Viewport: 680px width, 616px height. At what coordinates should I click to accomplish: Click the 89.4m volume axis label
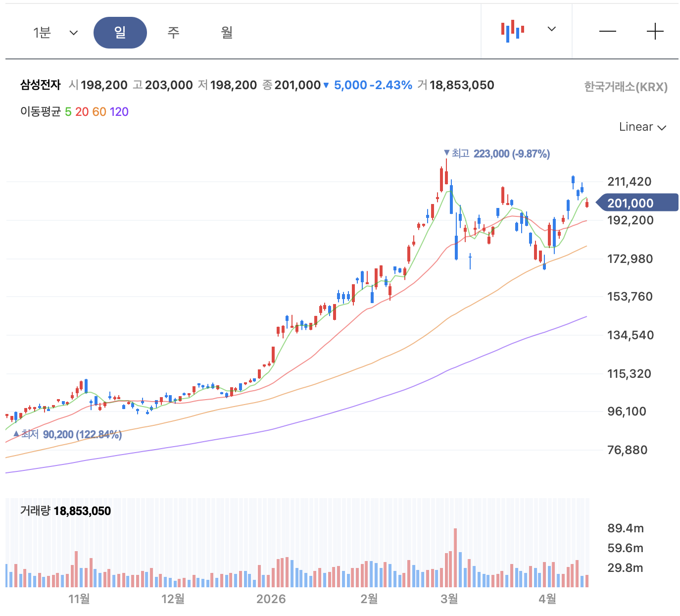(x=626, y=528)
